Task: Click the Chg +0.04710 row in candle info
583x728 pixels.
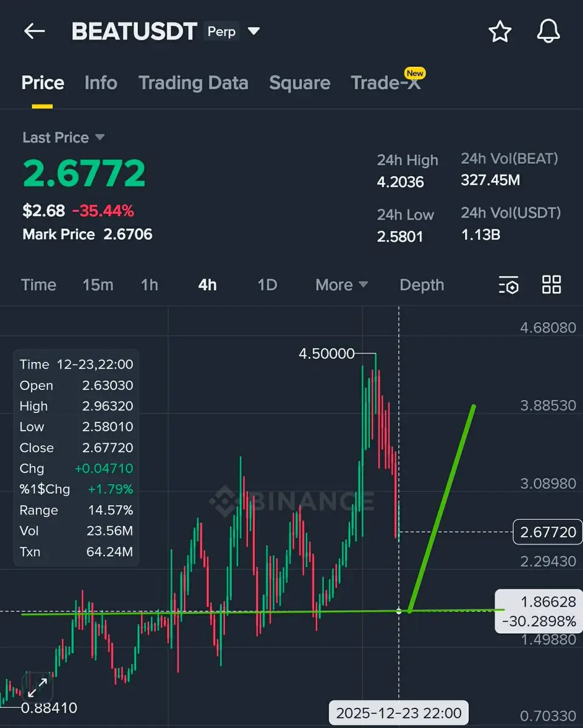Action: pyautogui.click(x=76, y=469)
